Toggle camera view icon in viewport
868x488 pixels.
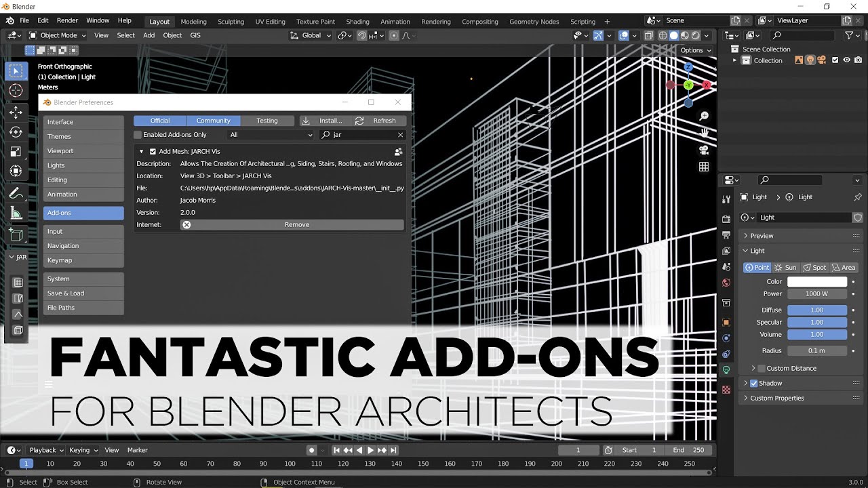(x=704, y=150)
